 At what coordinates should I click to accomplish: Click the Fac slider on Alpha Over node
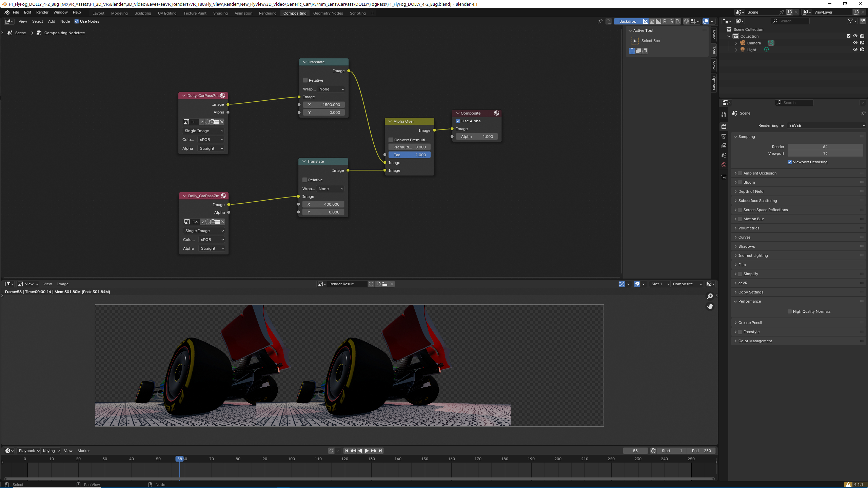pyautogui.click(x=409, y=155)
